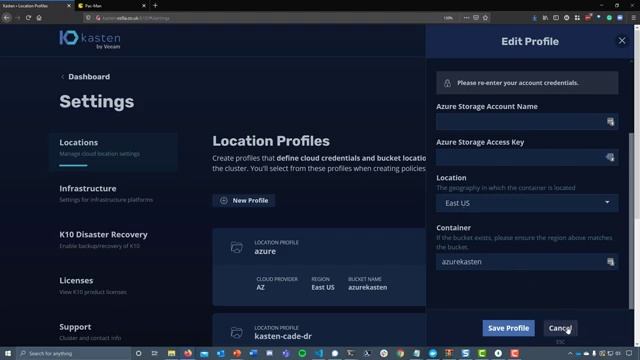Open the Infrastructure settings section
Viewport: 640px width, 360px height.
[106, 193]
